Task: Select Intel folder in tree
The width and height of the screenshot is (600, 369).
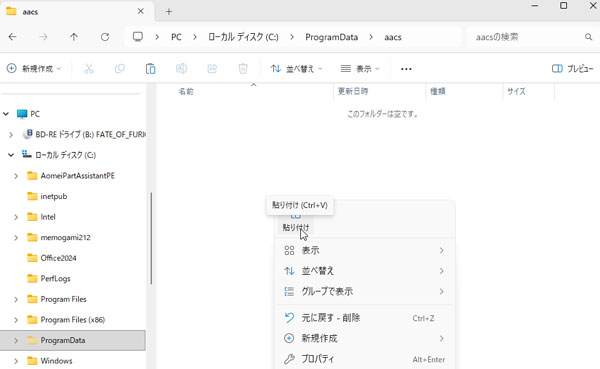Action: click(41, 217)
